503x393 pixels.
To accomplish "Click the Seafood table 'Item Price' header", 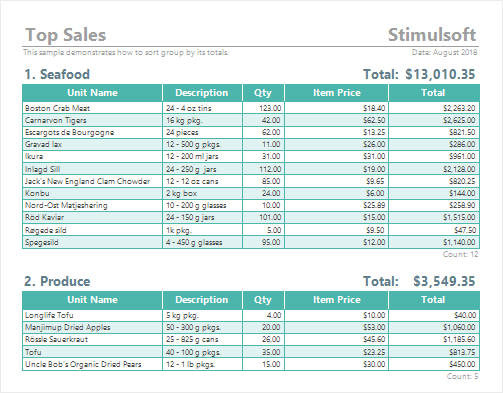I will click(x=337, y=93).
